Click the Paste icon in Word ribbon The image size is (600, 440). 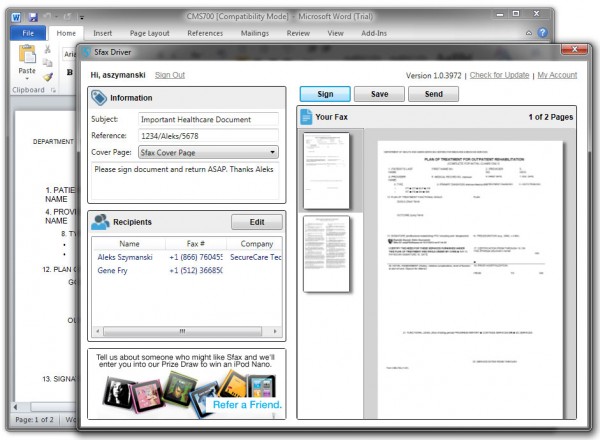point(27,58)
